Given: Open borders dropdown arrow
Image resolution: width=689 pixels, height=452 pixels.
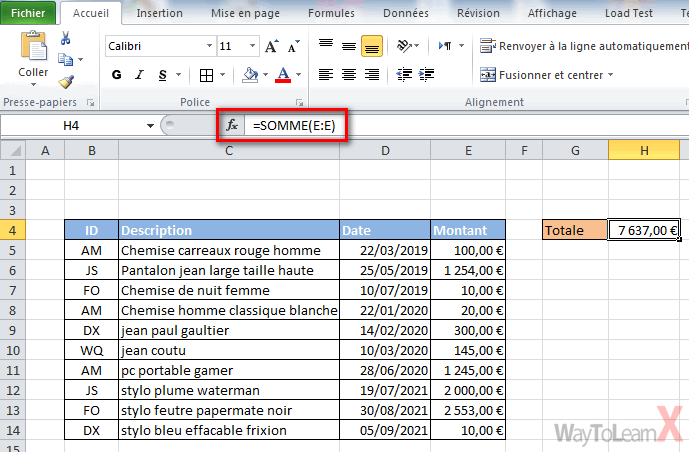Looking at the screenshot, I should (x=222, y=75).
